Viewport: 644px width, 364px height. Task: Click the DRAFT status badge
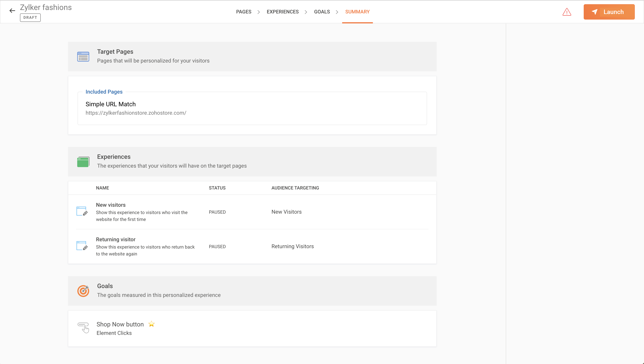(30, 17)
